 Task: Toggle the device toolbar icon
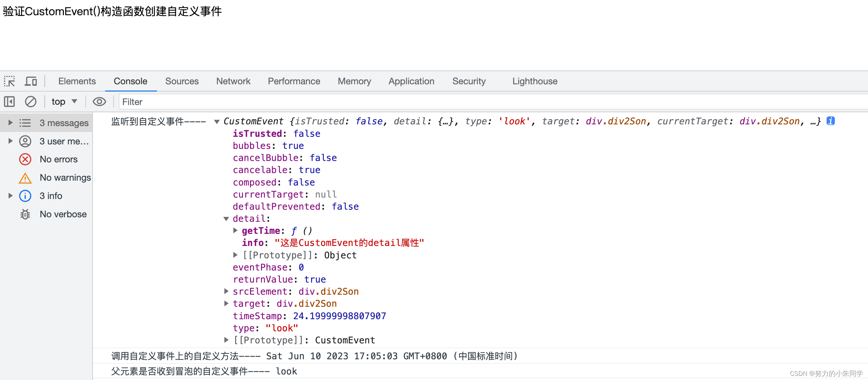click(31, 82)
